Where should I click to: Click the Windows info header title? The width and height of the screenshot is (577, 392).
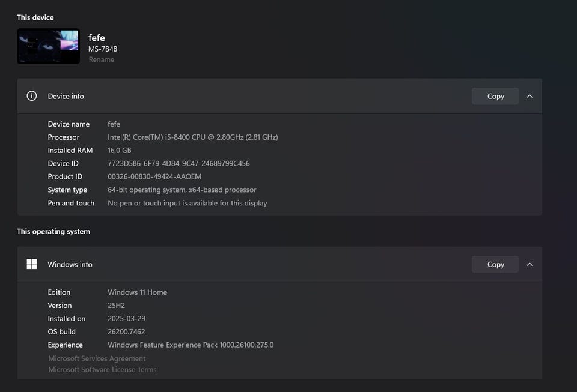click(70, 264)
